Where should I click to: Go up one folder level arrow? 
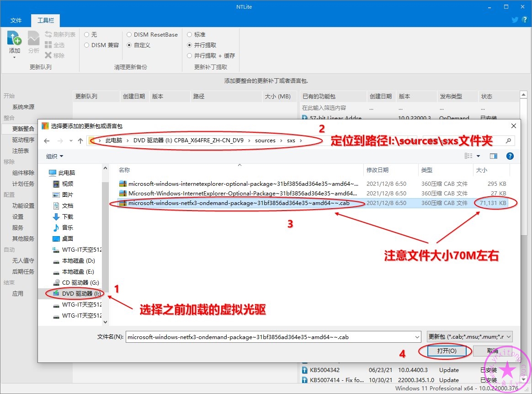[x=80, y=140]
